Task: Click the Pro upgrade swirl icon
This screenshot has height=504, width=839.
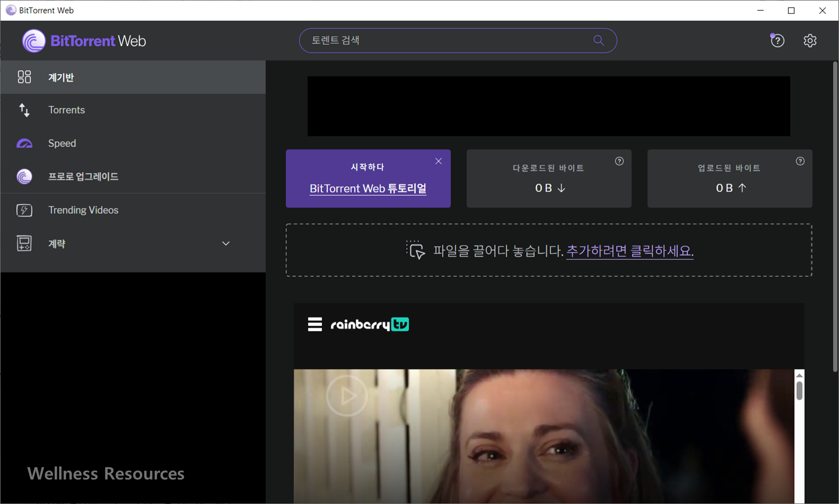Action: coord(24,177)
